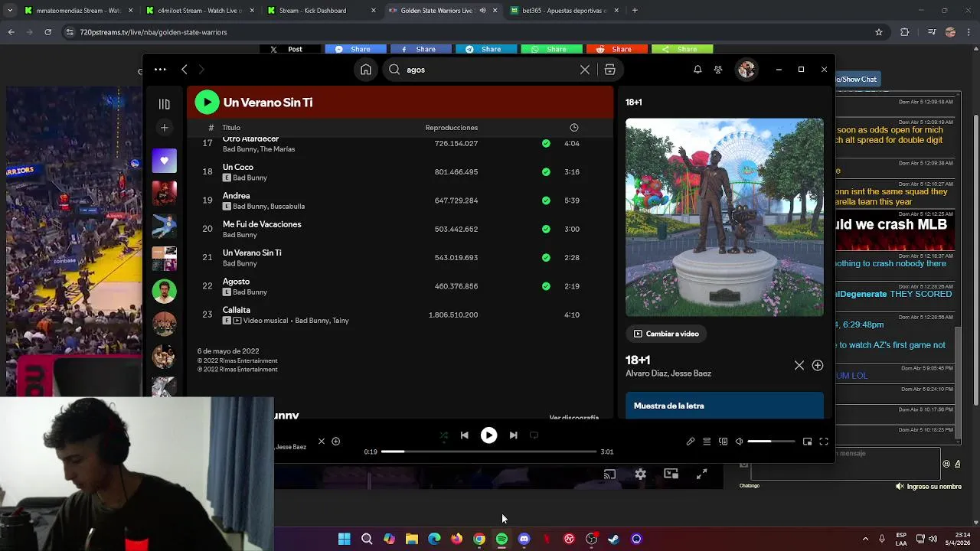
Task: Dismiss current track with player bar X
Action: 322,442
